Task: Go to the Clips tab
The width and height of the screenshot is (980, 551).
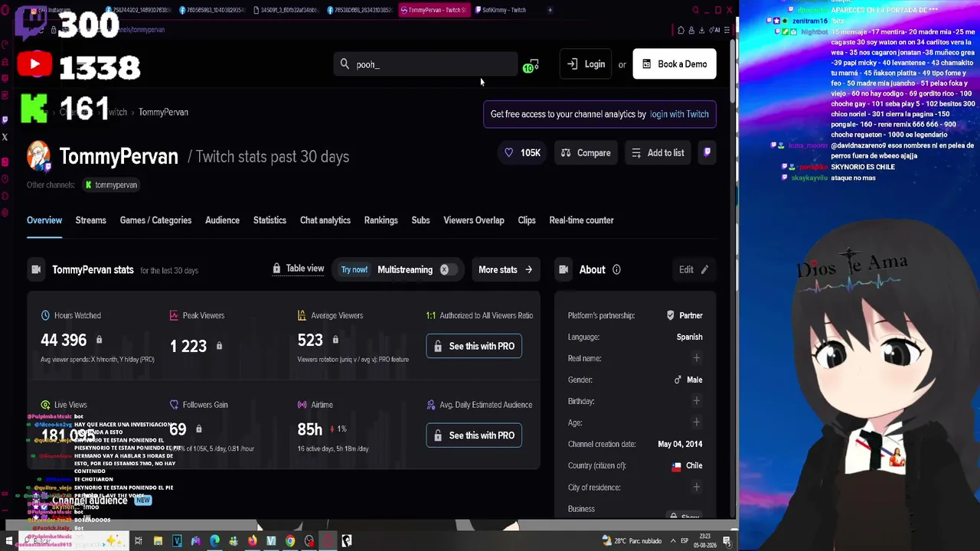Action: 527,220
